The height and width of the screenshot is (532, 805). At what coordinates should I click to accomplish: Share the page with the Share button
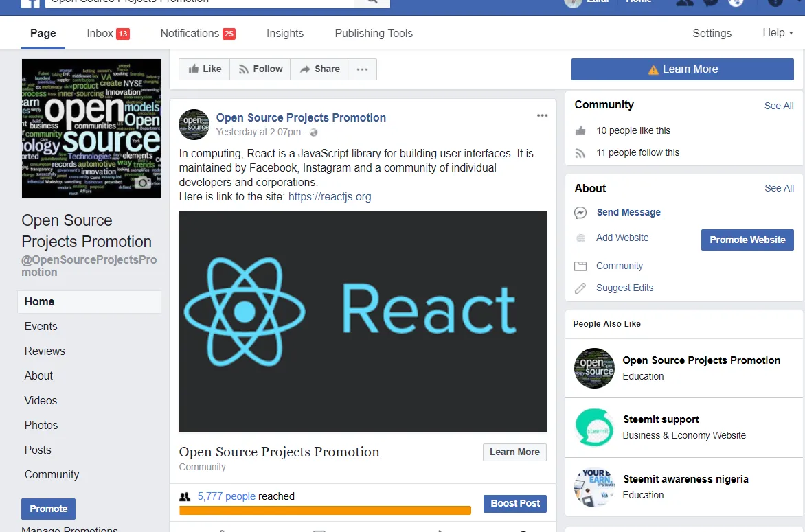pos(319,69)
